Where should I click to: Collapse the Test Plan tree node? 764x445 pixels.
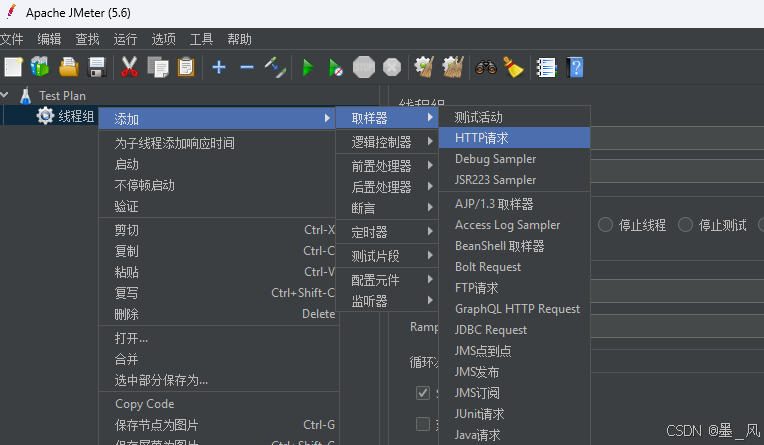click(5, 95)
